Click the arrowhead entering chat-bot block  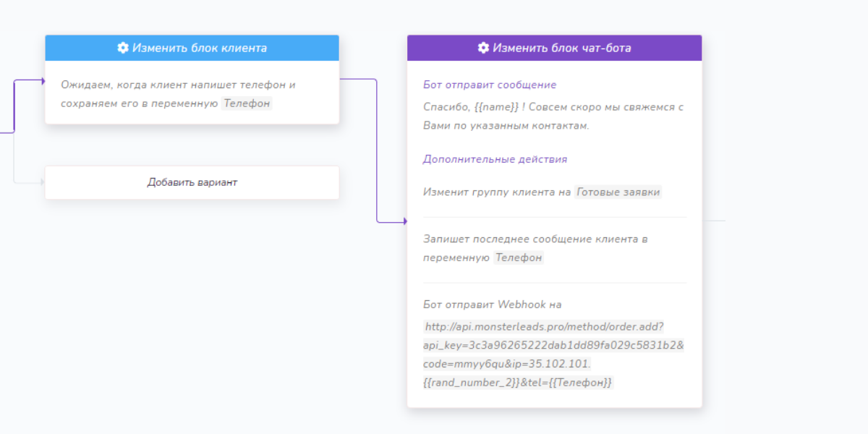pyautogui.click(x=404, y=221)
